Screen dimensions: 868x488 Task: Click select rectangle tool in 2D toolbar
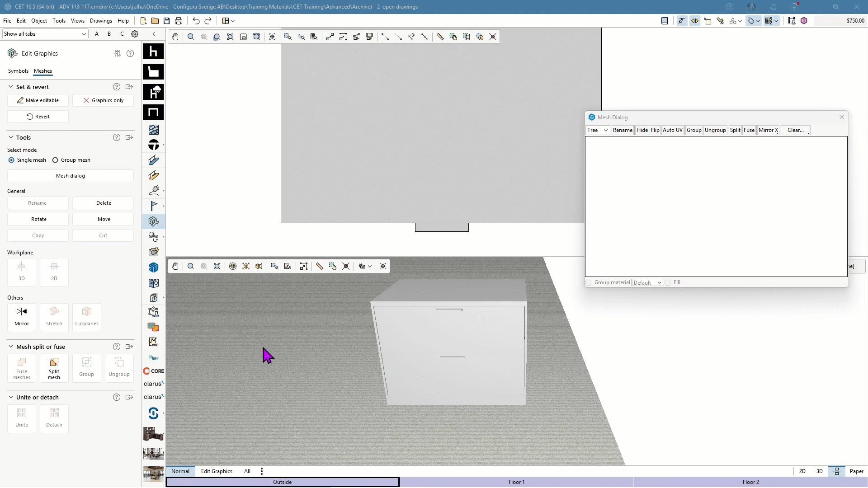288,37
